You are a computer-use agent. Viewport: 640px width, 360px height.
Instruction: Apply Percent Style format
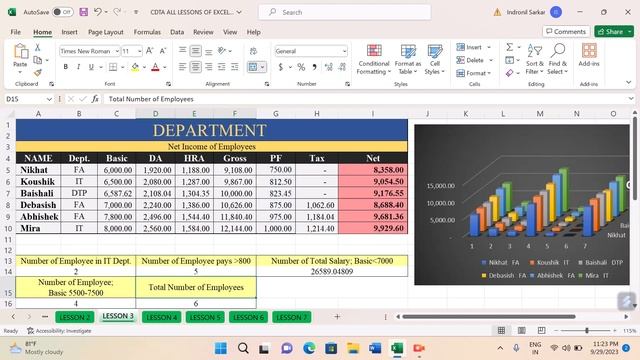tap(301, 67)
